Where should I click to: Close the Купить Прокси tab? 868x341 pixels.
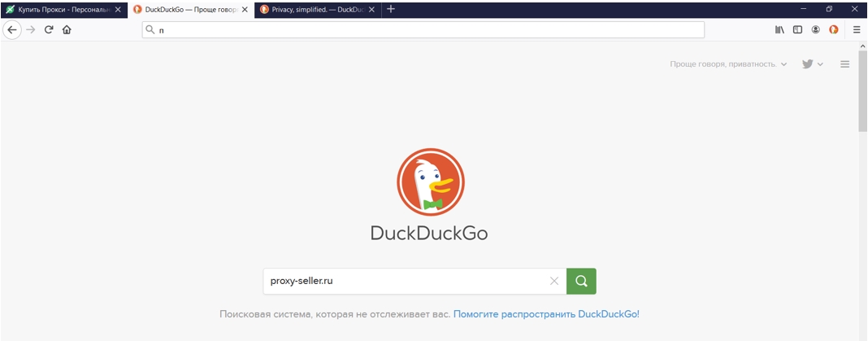[118, 10]
